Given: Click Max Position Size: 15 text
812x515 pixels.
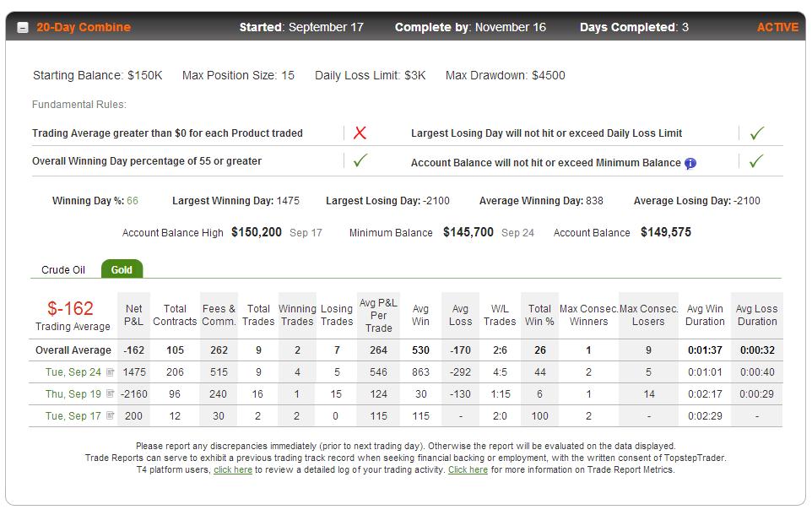Looking at the screenshot, I should [x=238, y=75].
